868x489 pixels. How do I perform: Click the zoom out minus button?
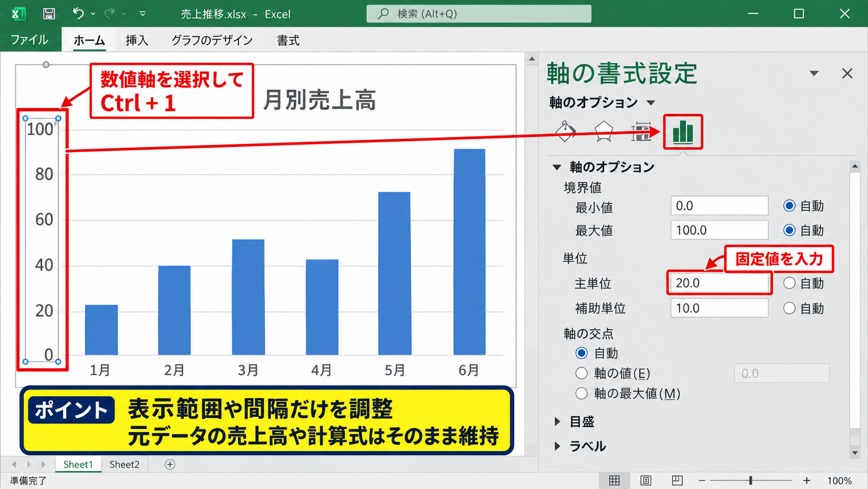(x=702, y=481)
